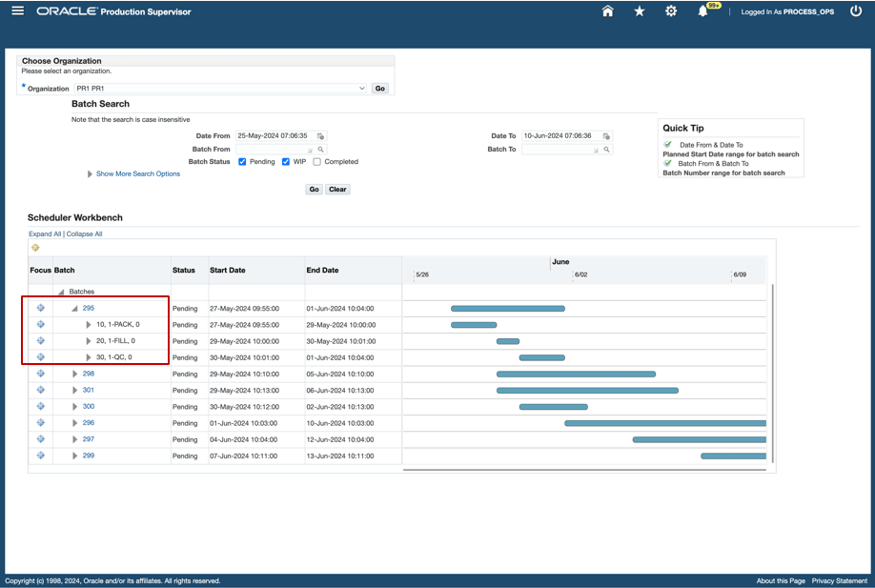The height and width of the screenshot is (588, 875).
Task: Click the Clear search button
Action: [x=337, y=190]
